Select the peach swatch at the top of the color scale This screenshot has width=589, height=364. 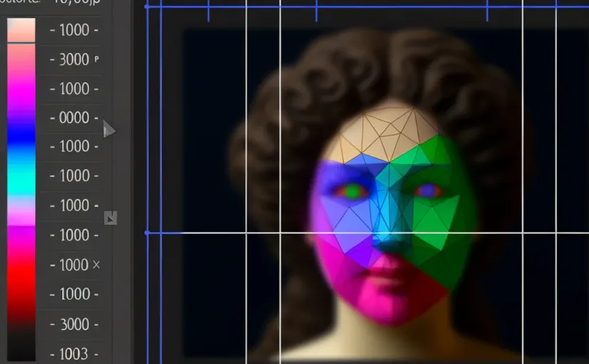(x=21, y=30)
